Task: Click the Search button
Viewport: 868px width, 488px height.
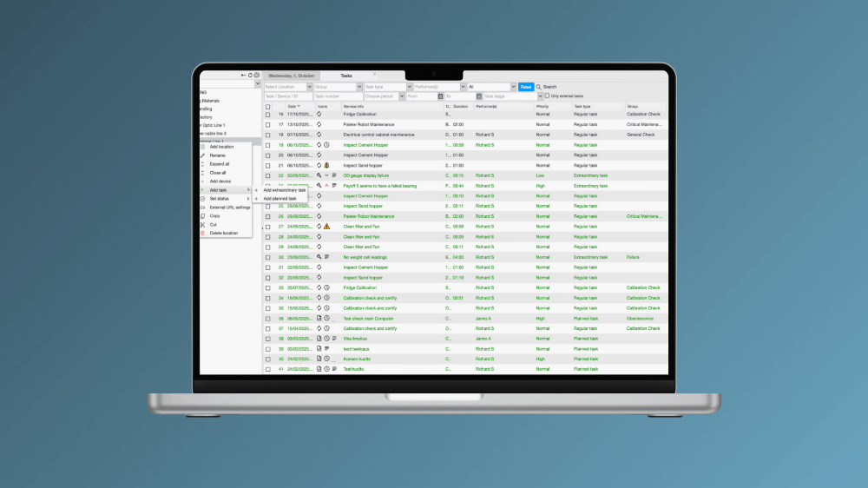Action: [546, 87]
